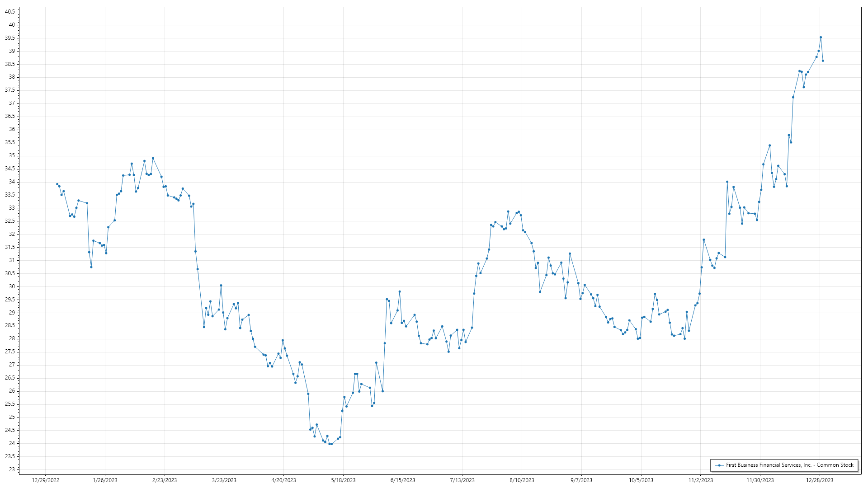
Task: Click the 1/26/2023 x-axis date label
Action: [105, 480]
